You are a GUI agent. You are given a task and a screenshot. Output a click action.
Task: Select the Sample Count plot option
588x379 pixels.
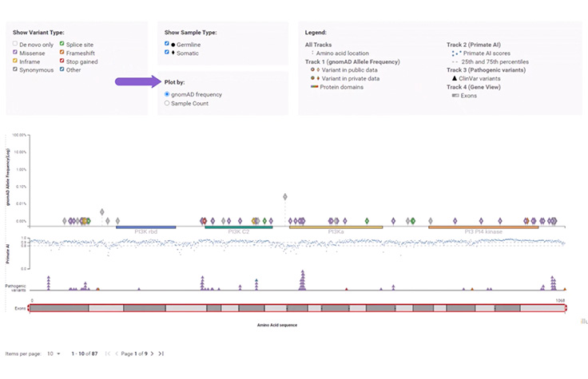(166, 103)
